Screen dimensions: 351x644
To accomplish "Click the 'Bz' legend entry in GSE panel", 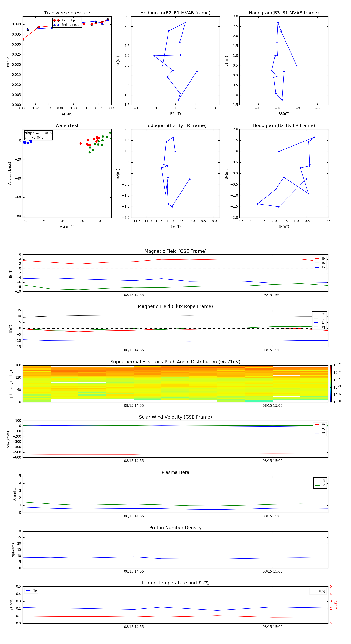I will coord(320,267).
